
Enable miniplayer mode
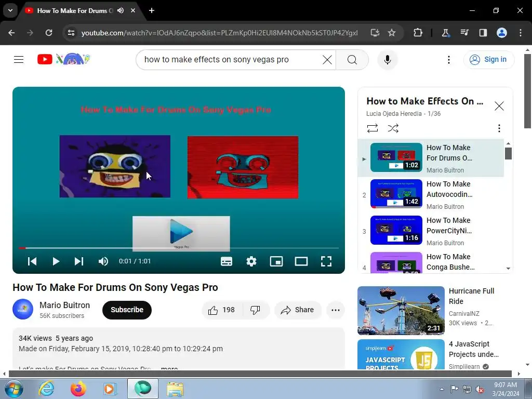click(276, 261)
